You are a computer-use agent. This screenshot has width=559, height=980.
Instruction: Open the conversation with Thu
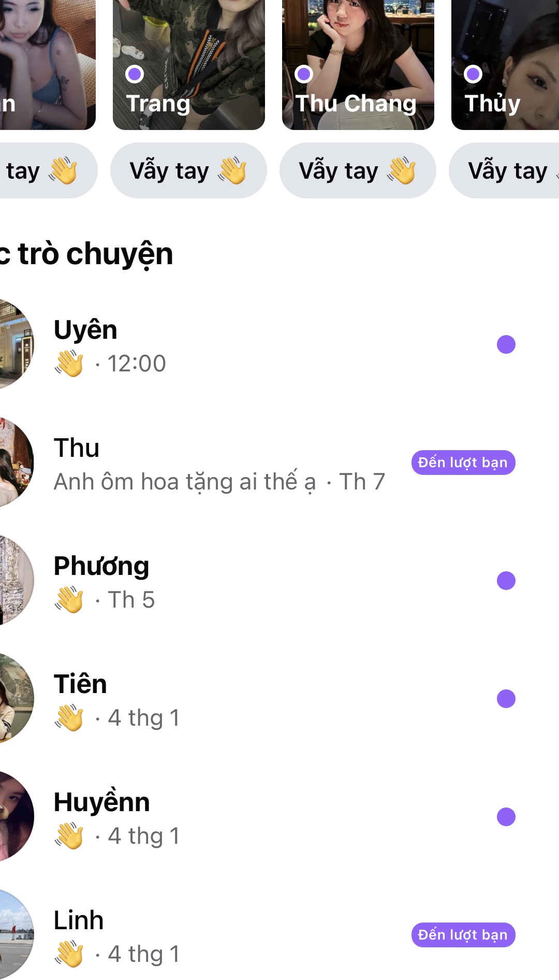pos(279,463)
